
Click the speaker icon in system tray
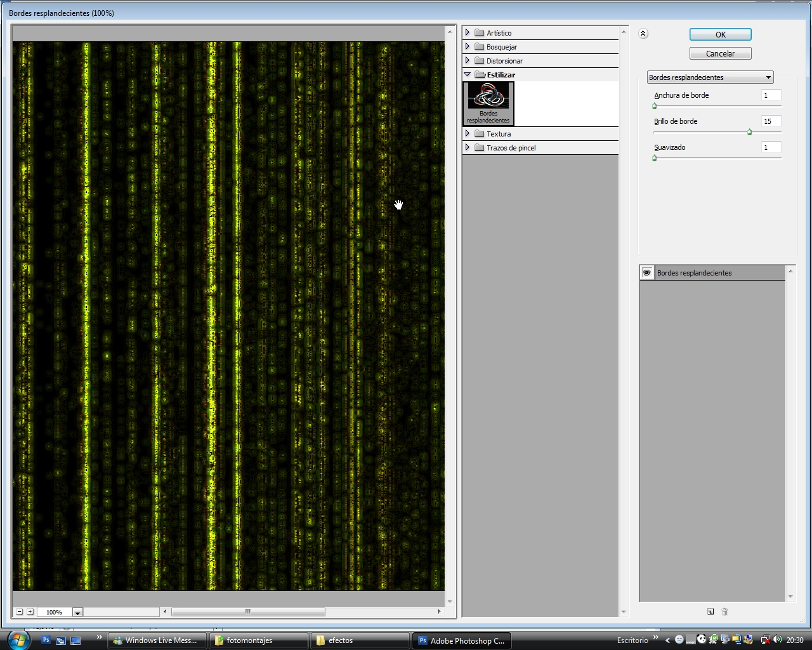775,640
